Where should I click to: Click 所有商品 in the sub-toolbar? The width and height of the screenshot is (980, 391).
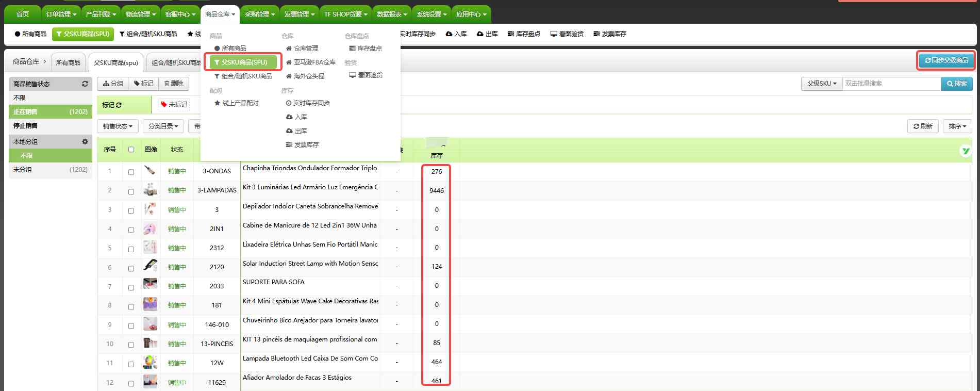[x=30, y=34]
